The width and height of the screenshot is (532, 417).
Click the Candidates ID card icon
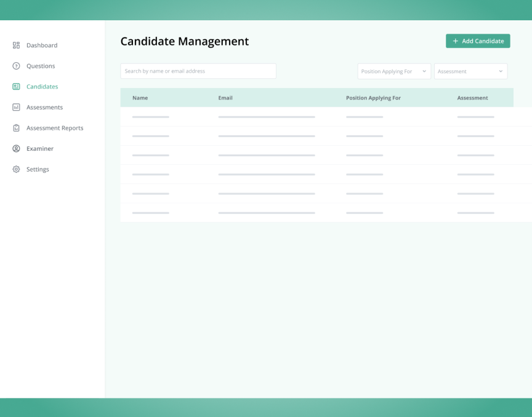point(17,87)
